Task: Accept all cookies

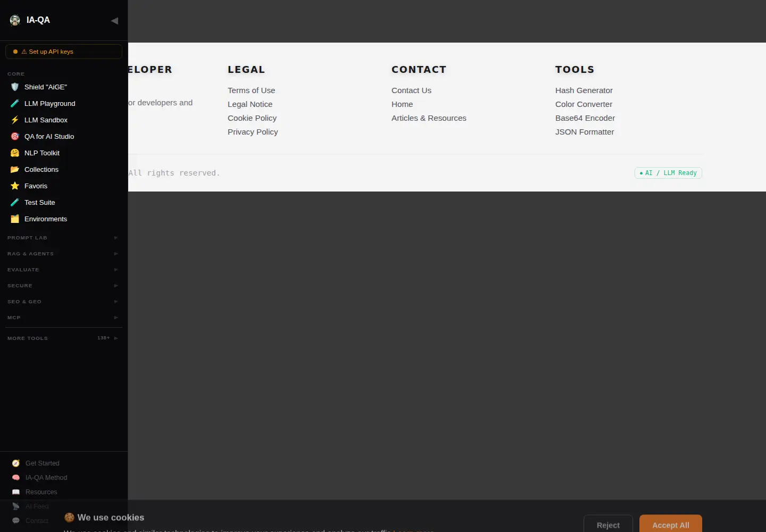Action: 671,524
